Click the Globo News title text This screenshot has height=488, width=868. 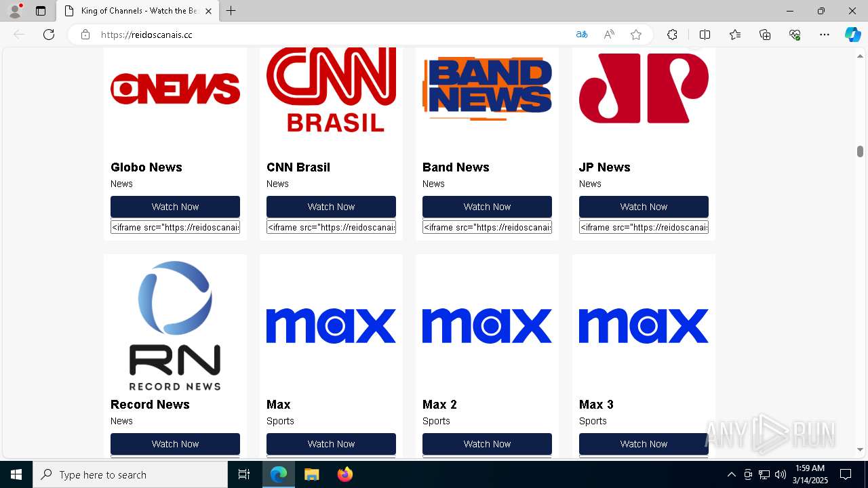[146, 167]
